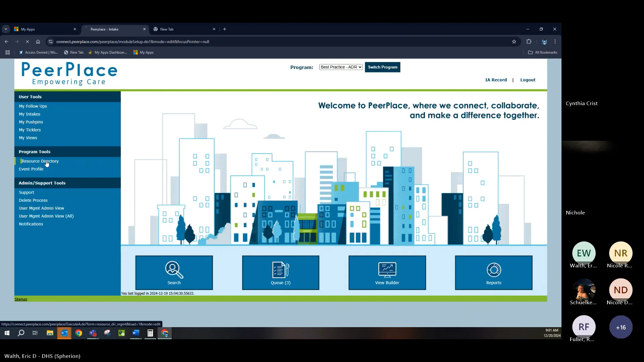The image size is (644, 362).
Task: Open the Search tile on the homepage
Action: click(x=174, y=272)
